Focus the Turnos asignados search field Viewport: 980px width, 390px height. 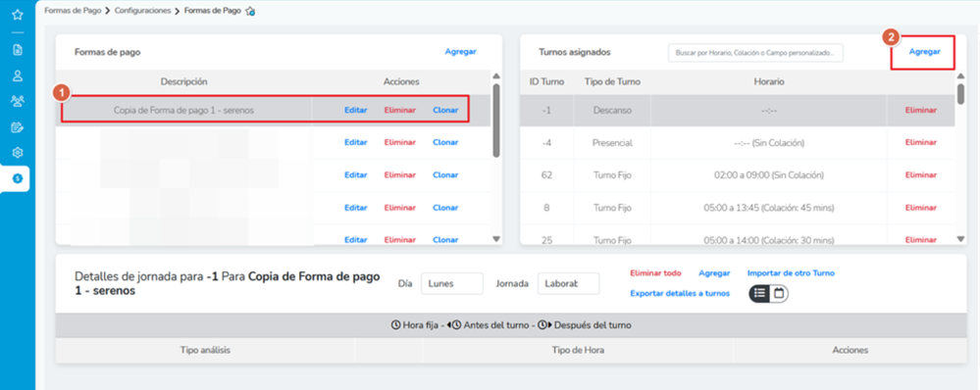pyautogui.click(x=755, y=53)
